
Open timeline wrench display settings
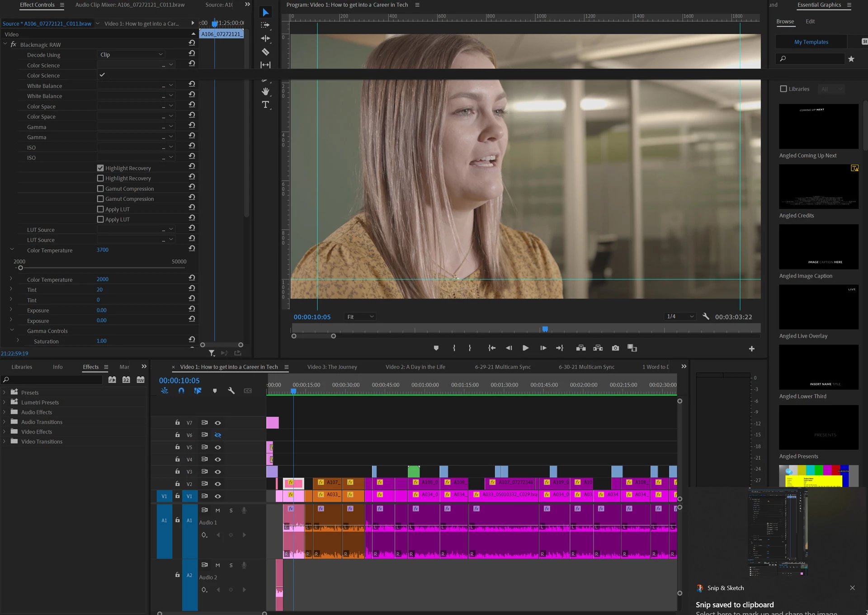(231, 391)
